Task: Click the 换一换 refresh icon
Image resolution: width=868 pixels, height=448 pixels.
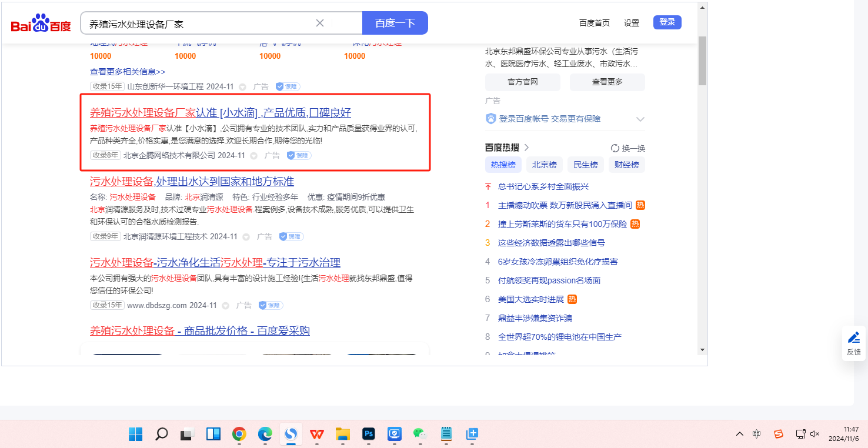Action: 615,148
